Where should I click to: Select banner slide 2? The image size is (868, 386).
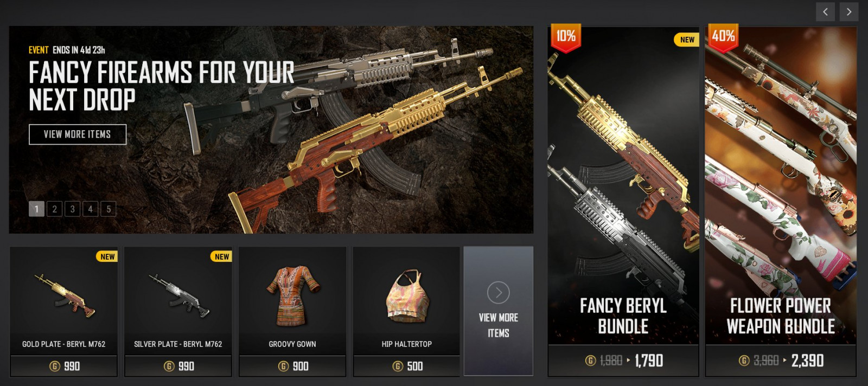pyautogui.click(x=54, y=209)
